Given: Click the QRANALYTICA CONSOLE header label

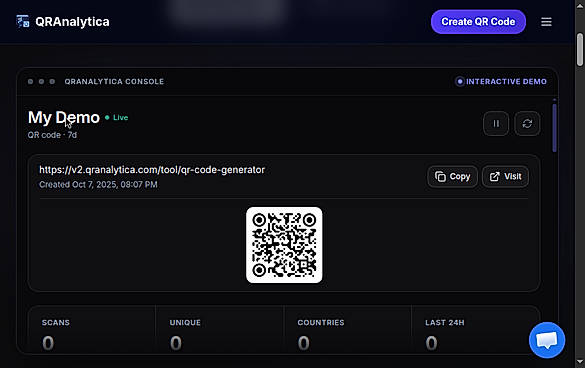Looking at the screenshot, I should click(114, 81).
